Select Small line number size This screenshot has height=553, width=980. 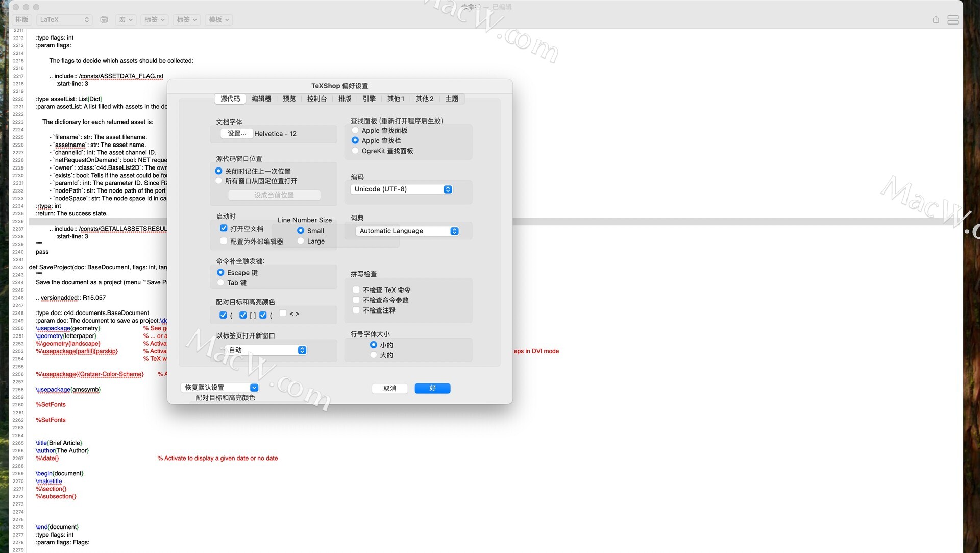pyautogui.click(x=301, y=231)
